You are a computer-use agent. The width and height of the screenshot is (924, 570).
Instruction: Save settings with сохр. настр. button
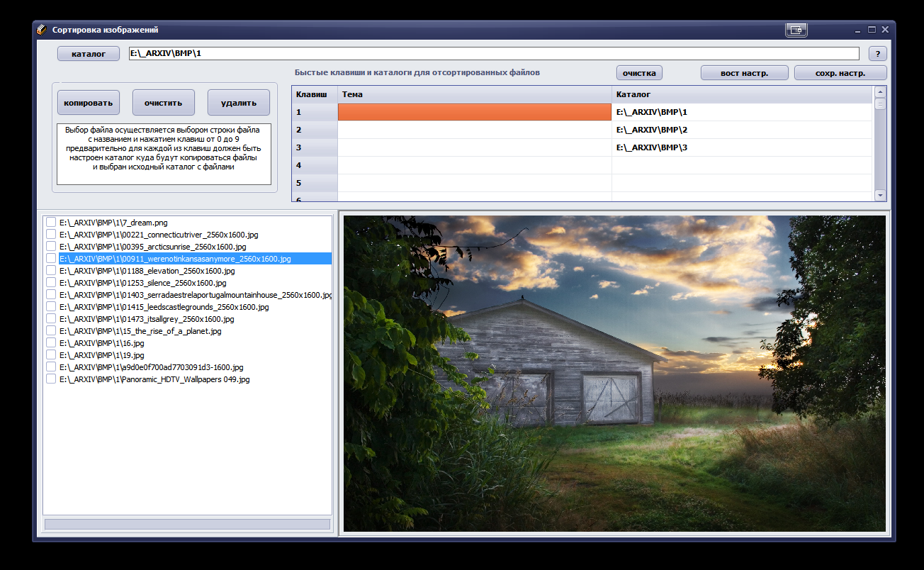click(840, 73)
